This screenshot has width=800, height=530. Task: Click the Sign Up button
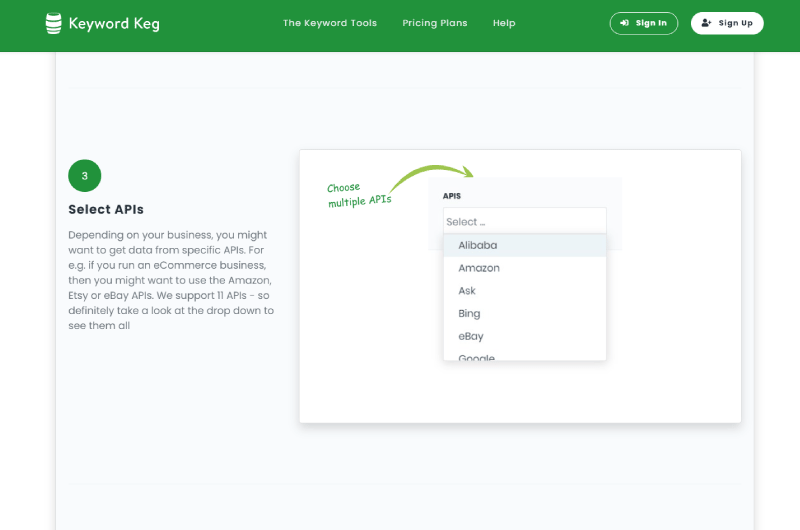tap(727, 23)
